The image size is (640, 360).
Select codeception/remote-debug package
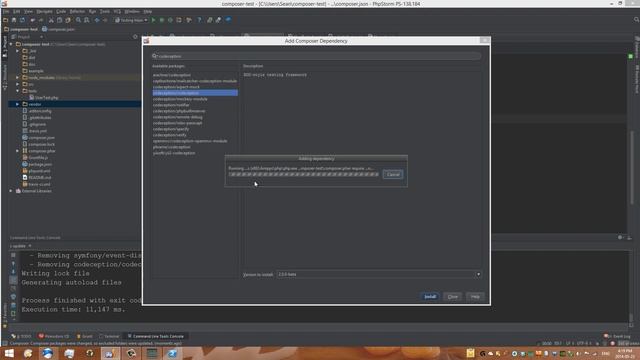pos(178,117)
